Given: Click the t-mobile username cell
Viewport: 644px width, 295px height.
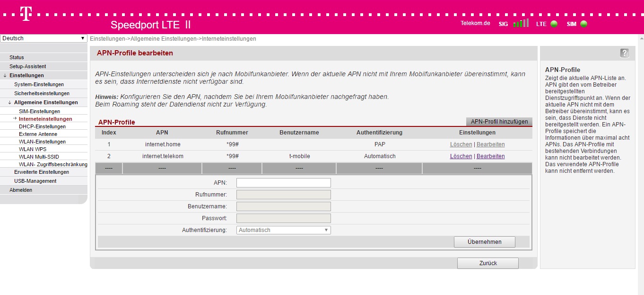Looking at the screenshot, I should click(299, 156).
